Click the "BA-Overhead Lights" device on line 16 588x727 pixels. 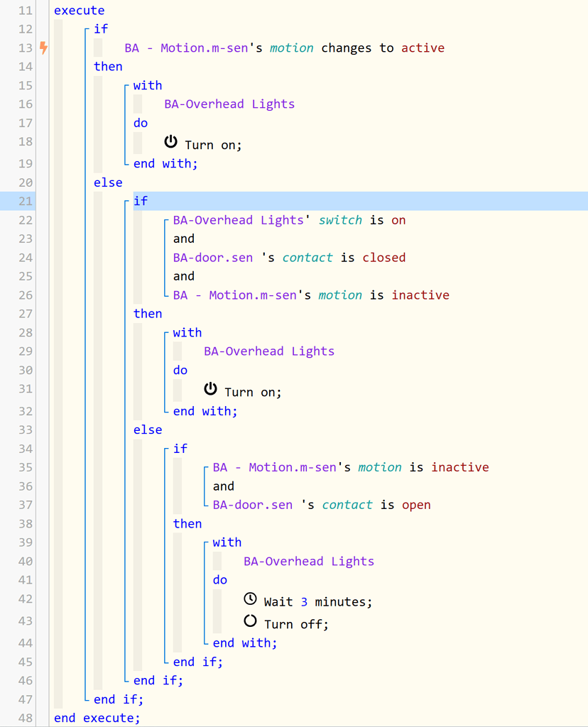pos(229,104)
